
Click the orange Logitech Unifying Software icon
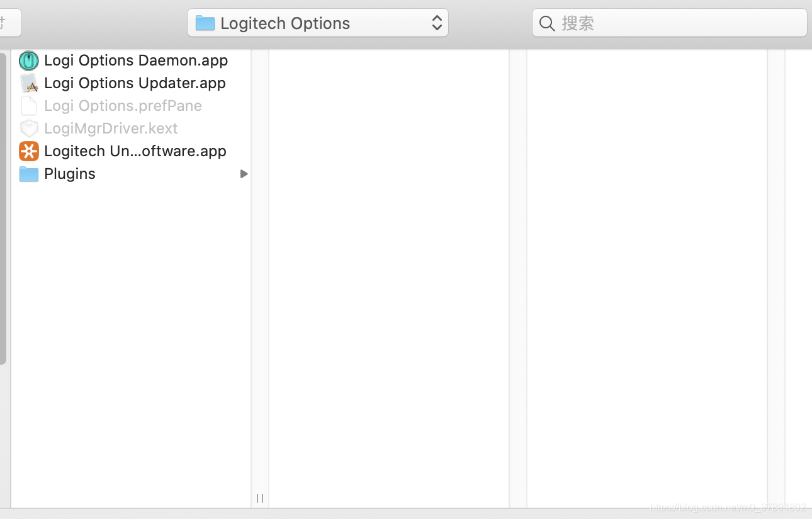(29, 151)
